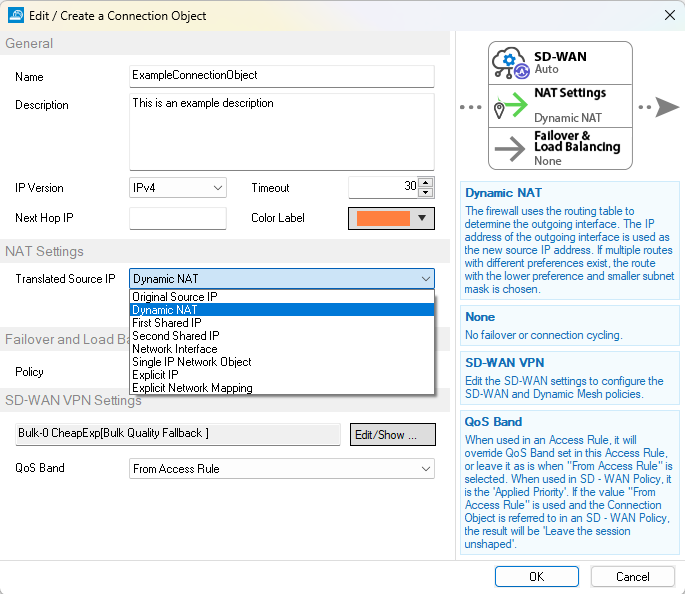Open Edit/Show SD-WAN settings
The image size is (685, 594).
coord(393,435)
